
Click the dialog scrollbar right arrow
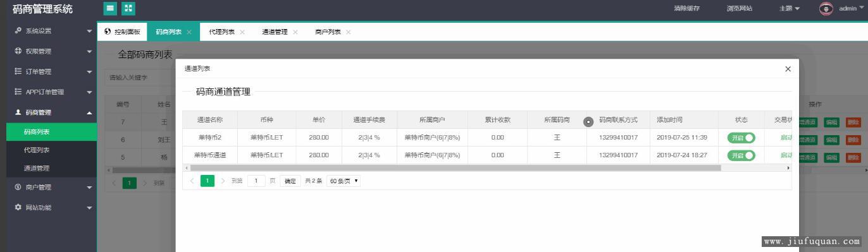point(788,168)
